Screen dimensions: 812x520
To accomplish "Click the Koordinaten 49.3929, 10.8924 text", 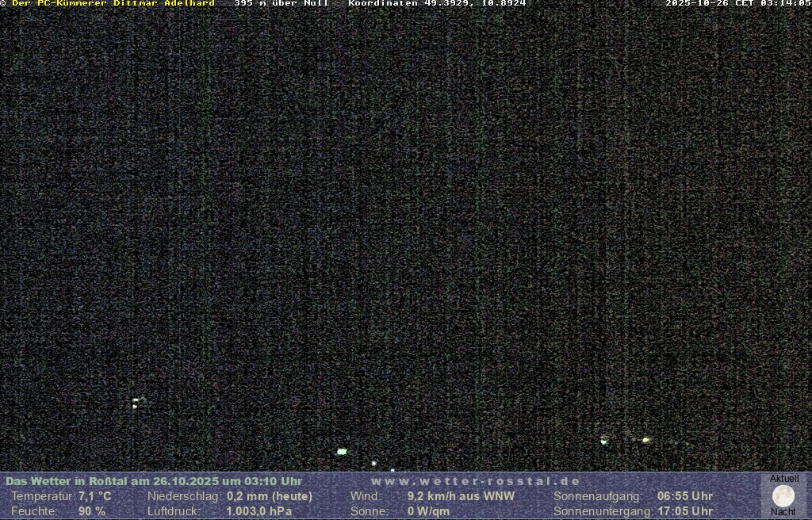I will (x=437, y=3).
